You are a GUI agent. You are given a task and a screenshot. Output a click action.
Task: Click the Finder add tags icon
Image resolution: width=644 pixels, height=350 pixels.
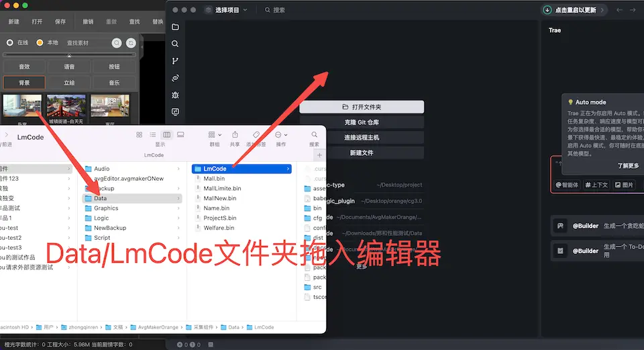(x=256, y=135)
